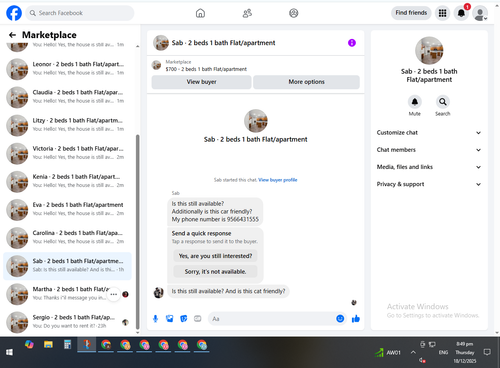The image size is (500, 368).
Task: Show hidden system tray icons chevron
Action: (413, 352)
